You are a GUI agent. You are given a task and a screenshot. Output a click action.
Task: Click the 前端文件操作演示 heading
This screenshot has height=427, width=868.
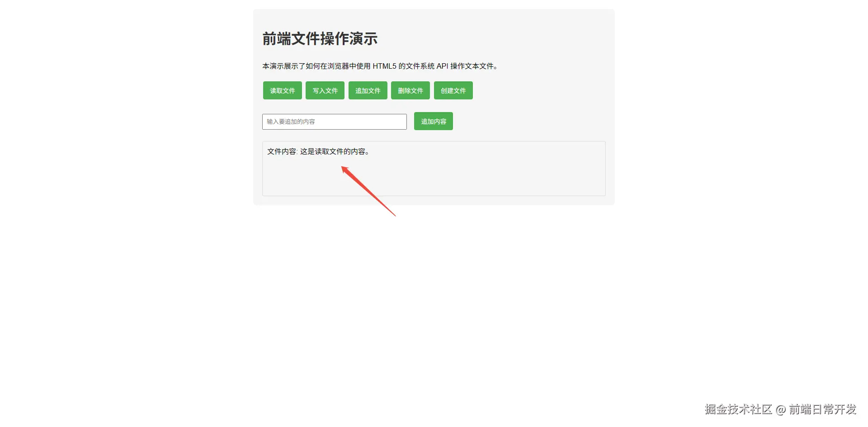pyautogui.click(x=320, y=39)
